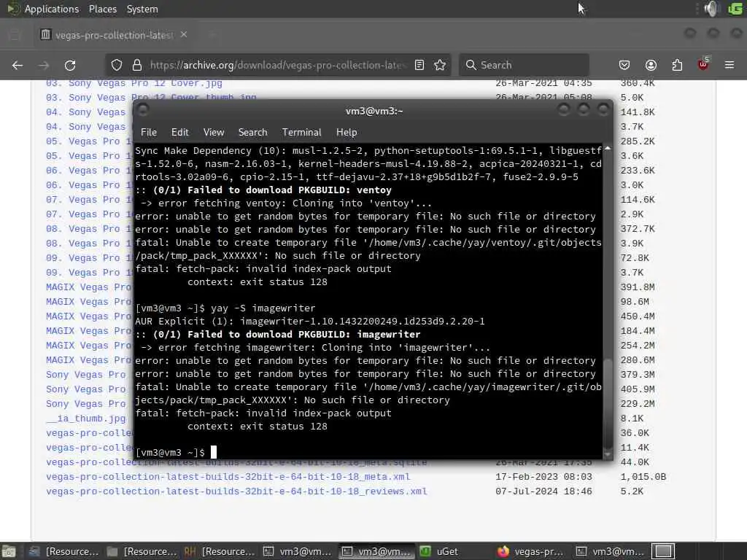
Task: Open the volume speaker tray icon
Action: (711, 9)
